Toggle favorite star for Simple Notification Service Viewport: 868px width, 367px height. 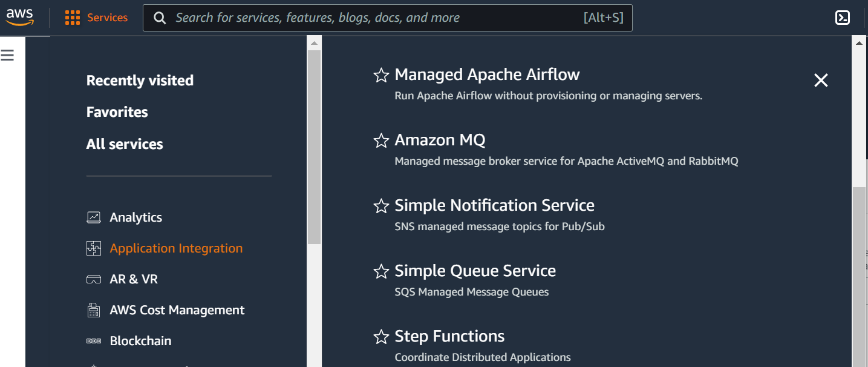point(381,206)
